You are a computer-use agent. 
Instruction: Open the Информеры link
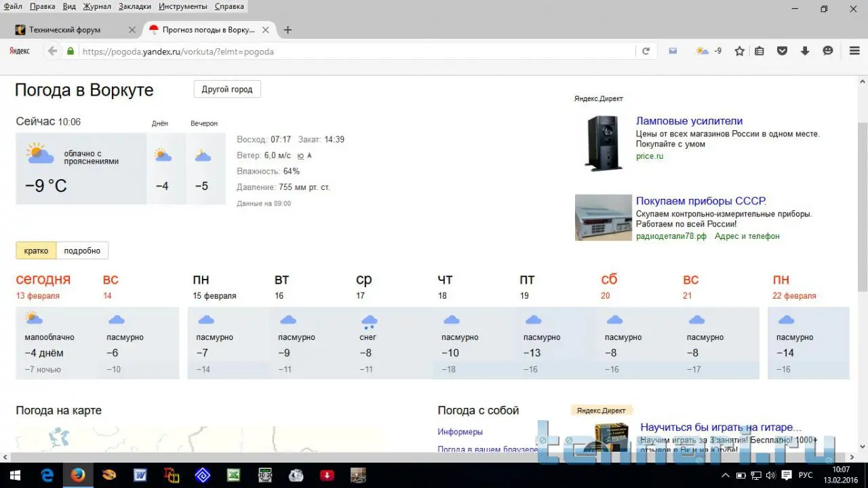pos(460,432)
